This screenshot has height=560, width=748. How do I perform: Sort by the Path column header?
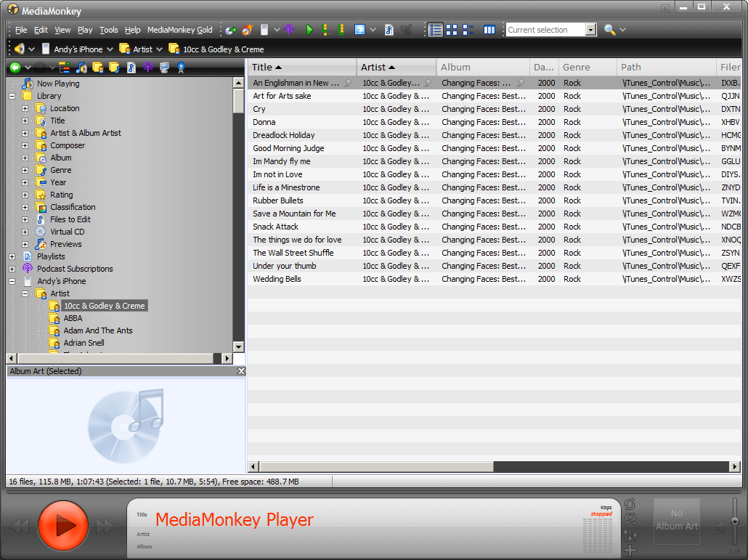coord(667,68)
